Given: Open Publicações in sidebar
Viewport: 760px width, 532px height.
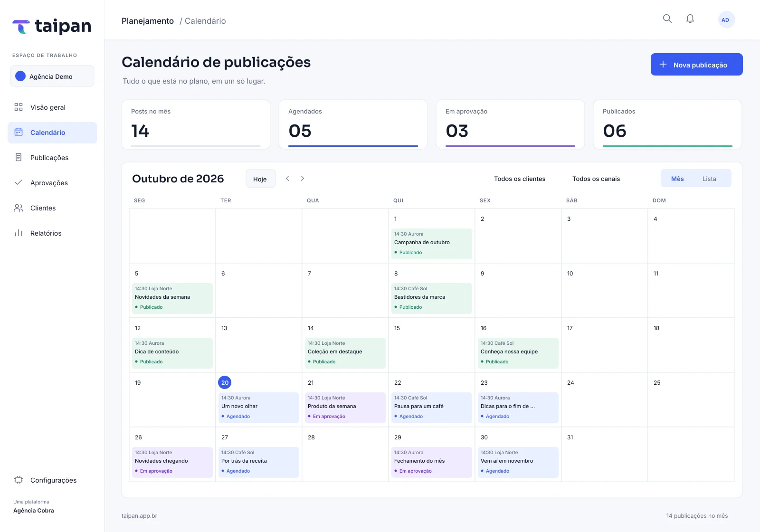Looking at the screenshot, I should pos(52,157).
